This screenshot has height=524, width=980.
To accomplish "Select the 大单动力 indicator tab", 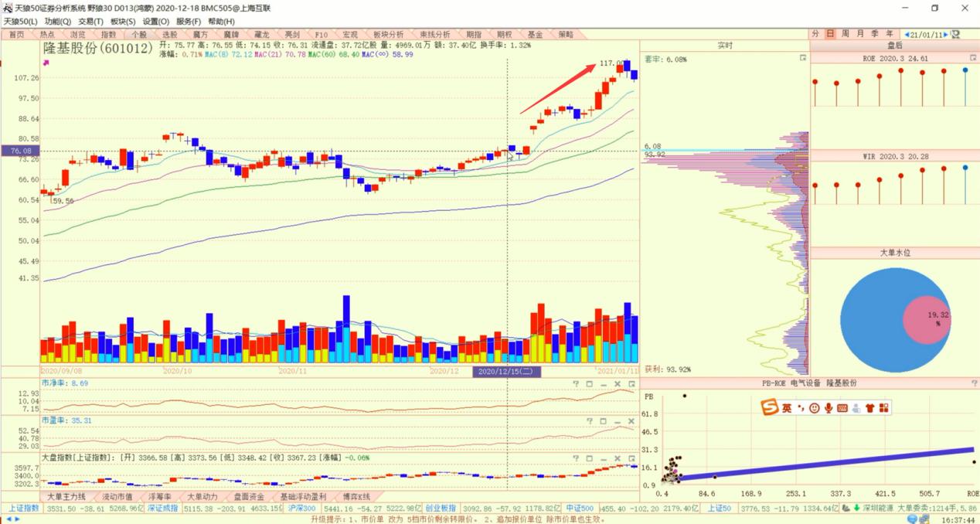I will pyautogui.click(x=203, y=496).
